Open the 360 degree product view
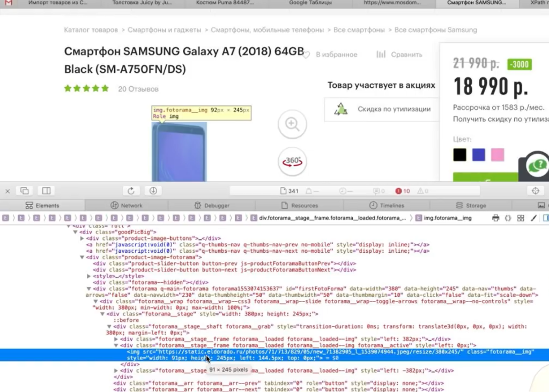 click(292, 161)
